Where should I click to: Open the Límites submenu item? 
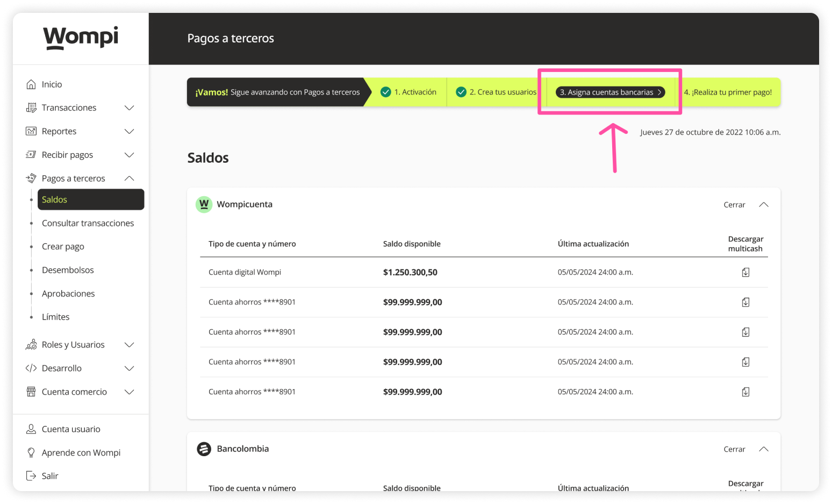pos(55,317)
